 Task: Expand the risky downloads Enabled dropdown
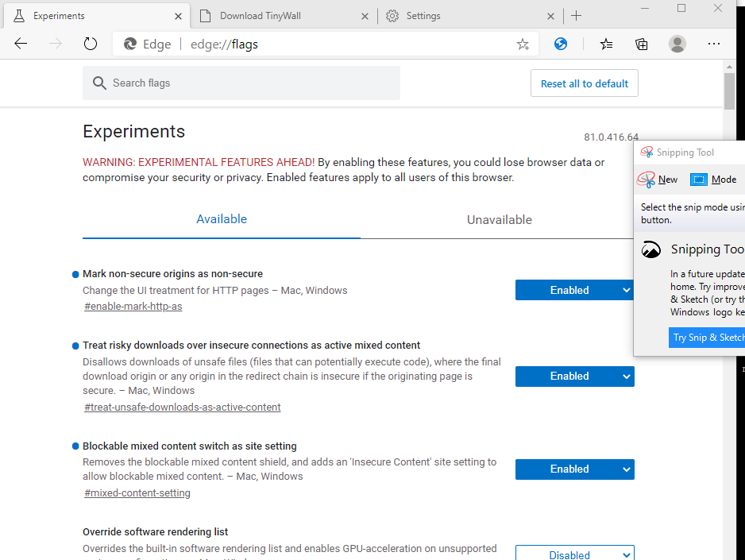pyautogui.click(x=574, y=376)
